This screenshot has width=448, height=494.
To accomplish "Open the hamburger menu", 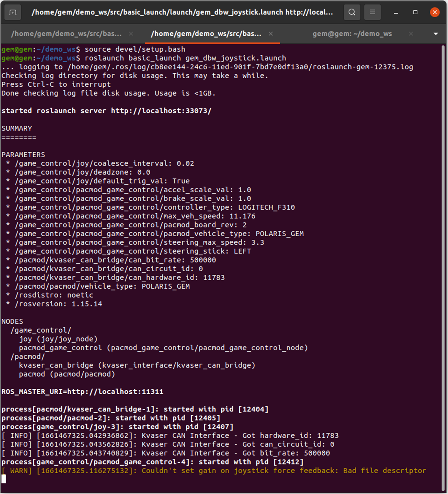I will tap(372, 12).
